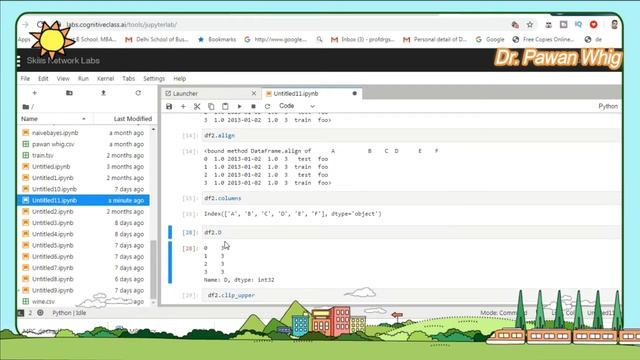Open the Run menu
The height and width of the screenshot is (360, 640).
pyautogui.click(x=83, y=78)
